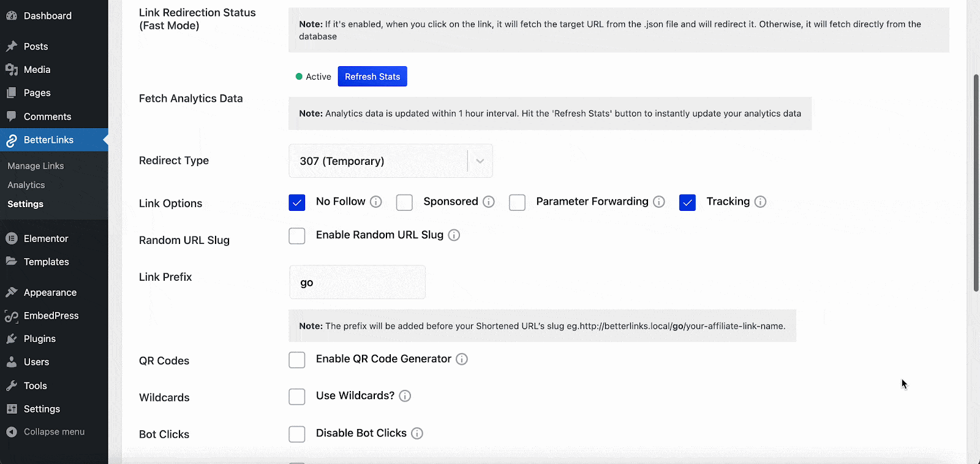Image resolution: width=980 pixels, height=464 pixels.
Task: Click the Elementor icon in sidebar
Action: click(x=12, y=238)
